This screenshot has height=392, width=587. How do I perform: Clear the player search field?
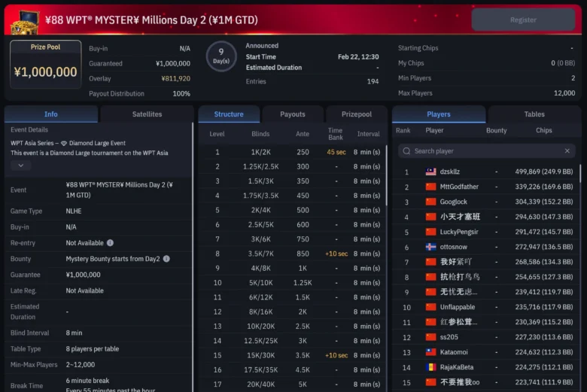point(567,150)
